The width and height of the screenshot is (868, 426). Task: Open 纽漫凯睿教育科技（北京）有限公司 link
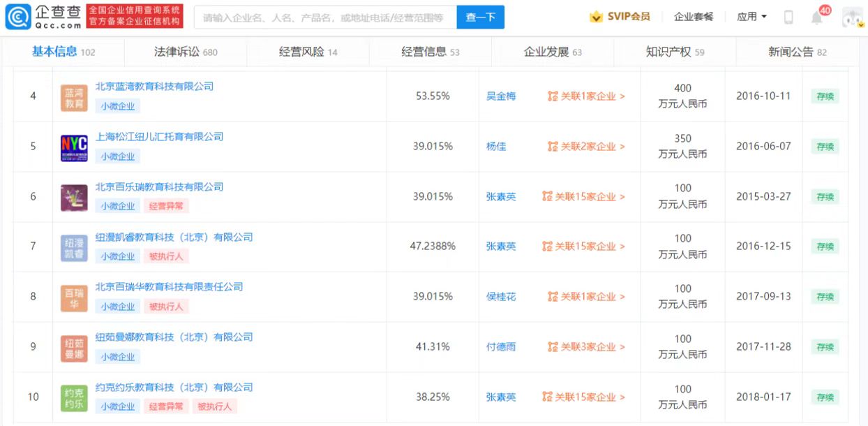pos(174,237)
